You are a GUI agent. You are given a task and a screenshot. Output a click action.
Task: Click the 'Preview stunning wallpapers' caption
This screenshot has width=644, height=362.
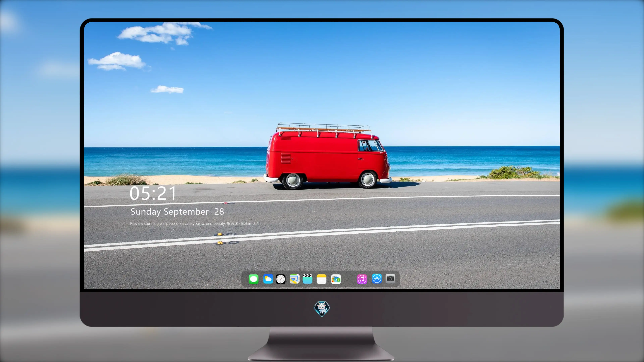point(195,223)
